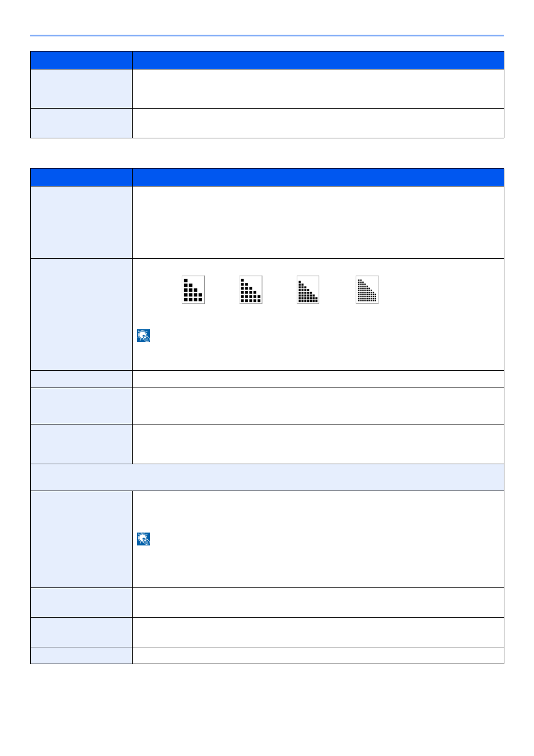
Task: Click the full-width light blue subsection row
Action: [267, 478]
